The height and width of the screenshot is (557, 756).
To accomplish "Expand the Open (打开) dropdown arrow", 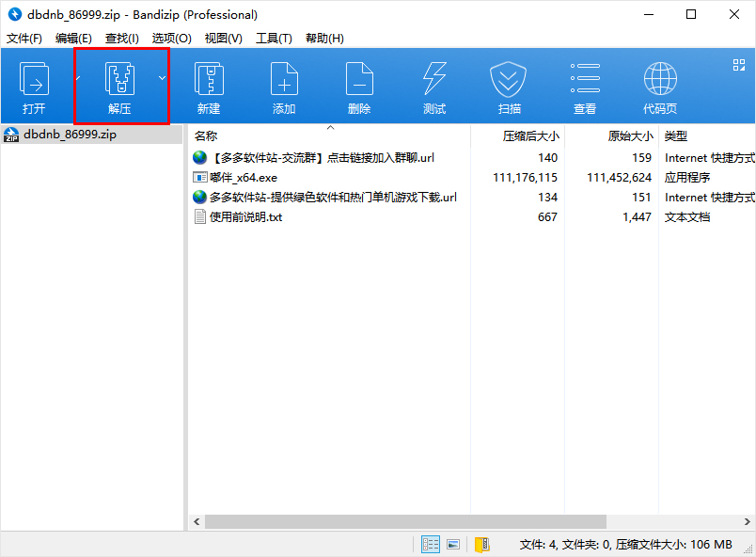I will [78, 78].
